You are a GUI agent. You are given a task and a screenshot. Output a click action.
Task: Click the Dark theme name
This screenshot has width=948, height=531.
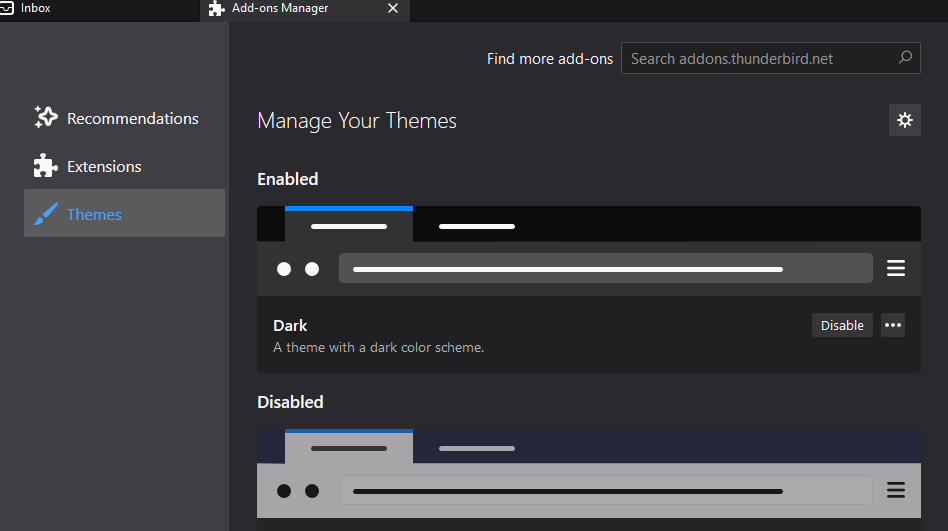click(x=290, y=326)
